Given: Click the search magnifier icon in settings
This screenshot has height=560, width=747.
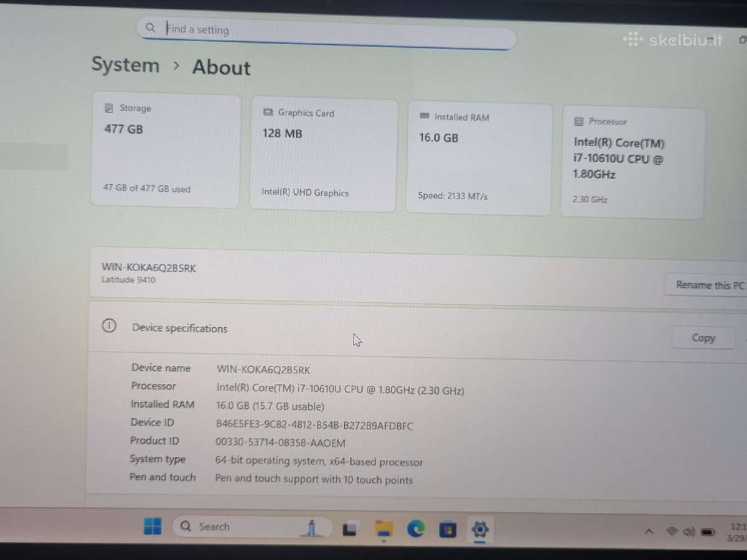Looking at the screenshot, I should pos(151,27).
